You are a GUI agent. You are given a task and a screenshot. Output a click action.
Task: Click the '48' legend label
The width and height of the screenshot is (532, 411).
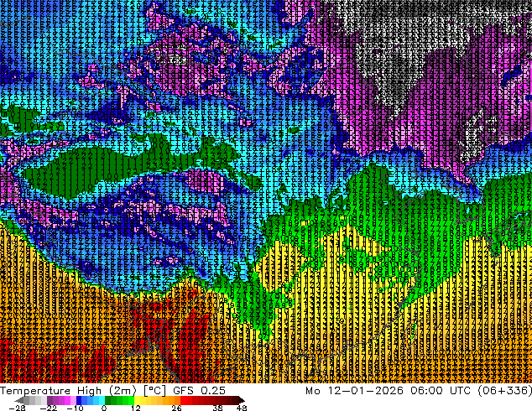(x=242, y=408)
